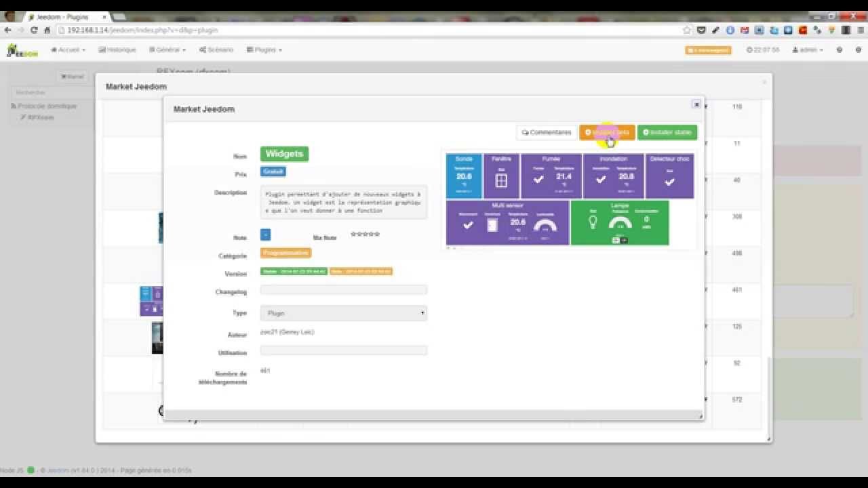This screenshot has height=488, width=868.
Task: Open the Pocket extension icon
Action: point(701,30)
